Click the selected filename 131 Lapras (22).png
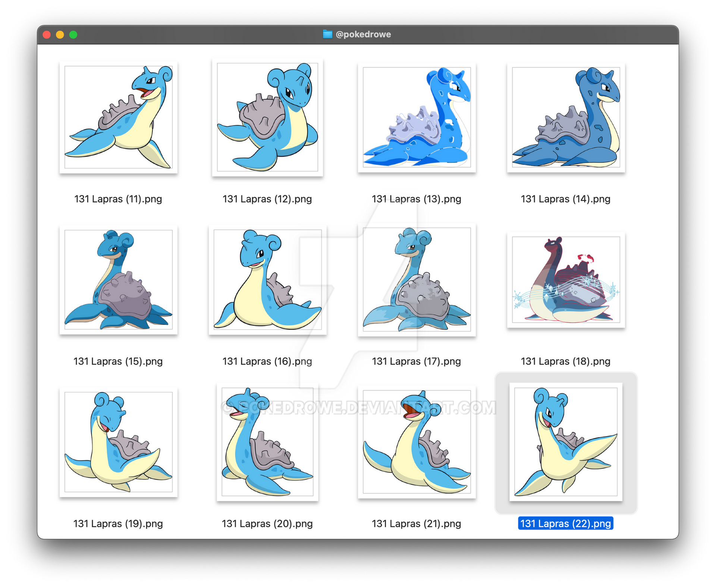This screenshot has width=716, height=588. pos(566,524)
